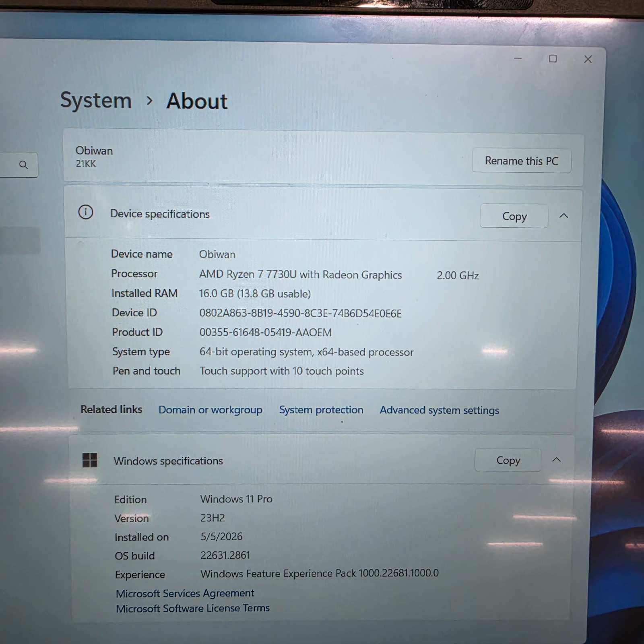Click the Related links label

pyautogui.click(x=111, y=409)
